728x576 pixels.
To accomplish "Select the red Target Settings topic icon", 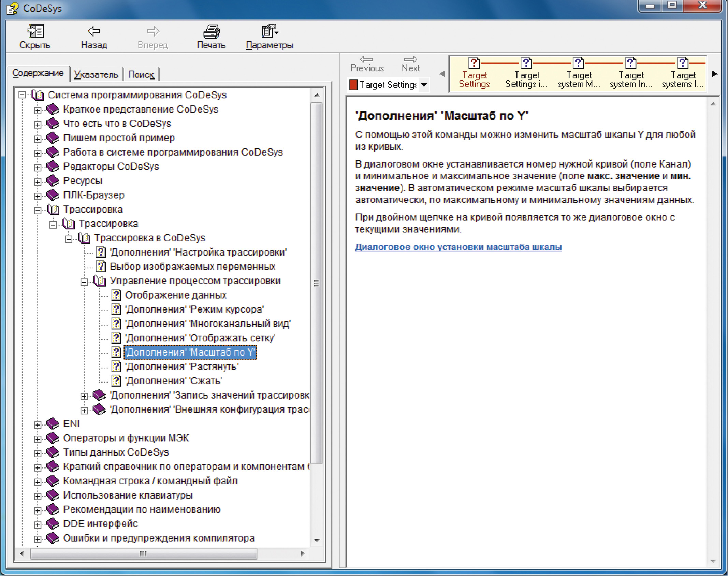I will pos(474,63).
